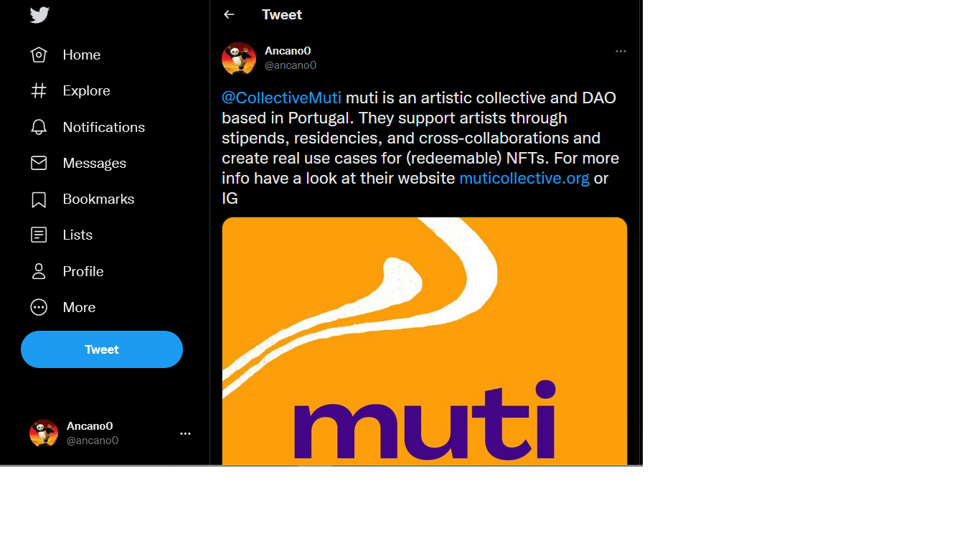Click the Twitter bird logo
This screenshot has width=980, height=551.
[x=39, y=15]
